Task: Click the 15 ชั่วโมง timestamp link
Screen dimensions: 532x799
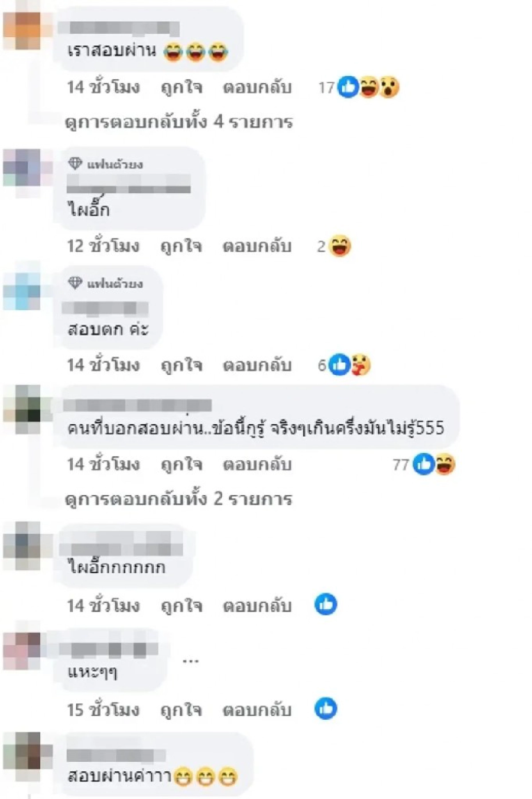Action: (103, 710)
